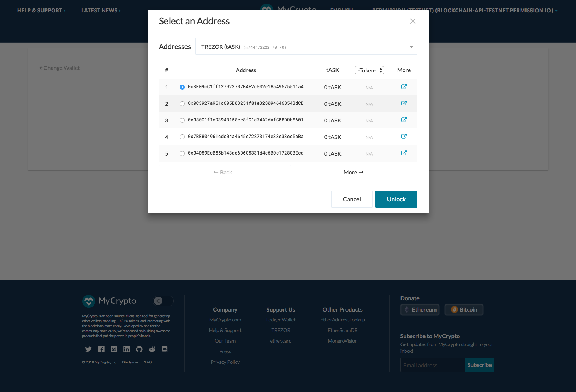Go to previous addresses with Back button

(222, 172)
